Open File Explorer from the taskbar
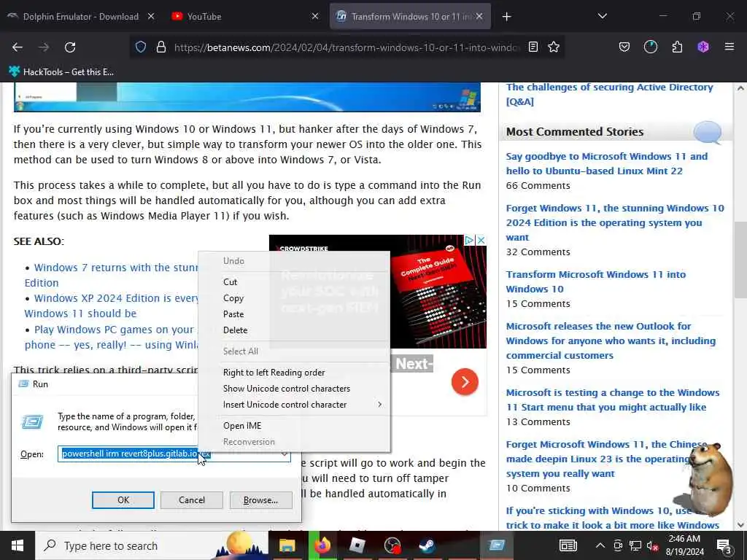The width and height of the screenshot is (747, 560). coord(287,545)
